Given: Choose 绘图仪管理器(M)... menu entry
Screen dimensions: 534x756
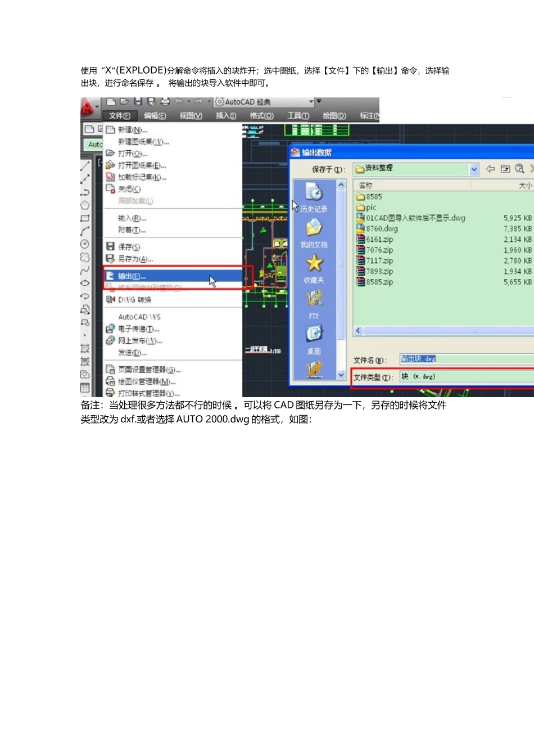Looking at the screenshot, I should click(173, 381).
